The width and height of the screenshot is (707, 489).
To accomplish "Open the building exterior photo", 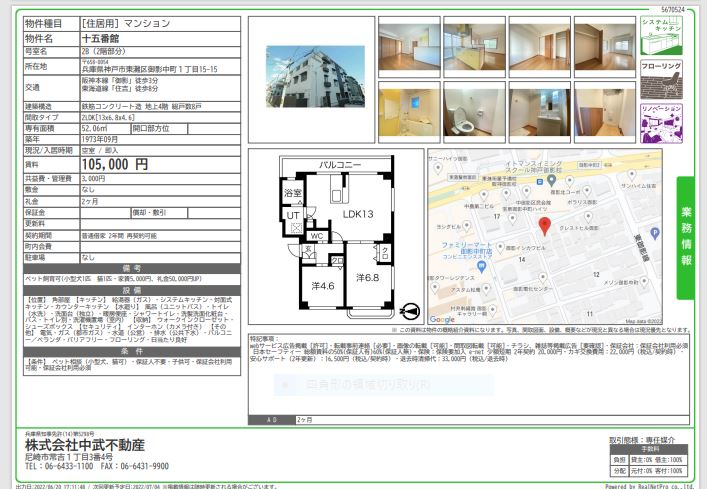I will click(x=315, y=76).
